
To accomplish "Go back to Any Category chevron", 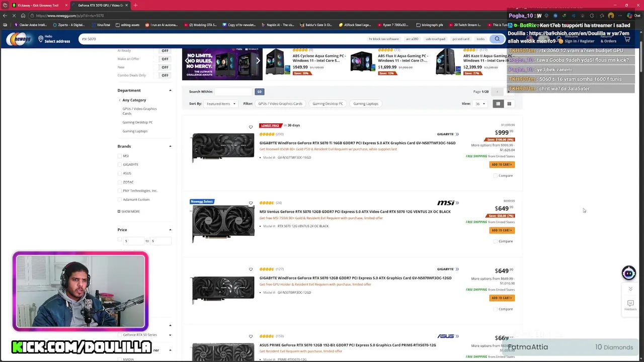I will click(x=120, y=100).
